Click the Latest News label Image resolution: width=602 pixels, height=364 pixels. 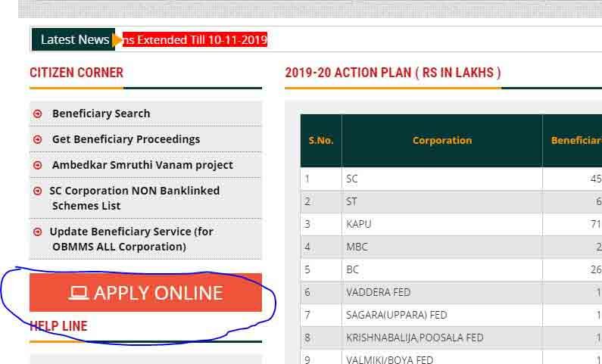tap(75, 39)
